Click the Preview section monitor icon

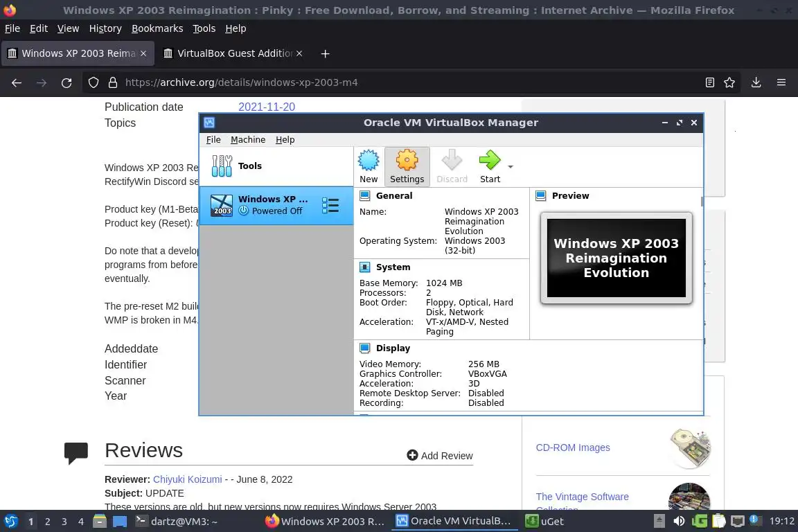(541, 195)
